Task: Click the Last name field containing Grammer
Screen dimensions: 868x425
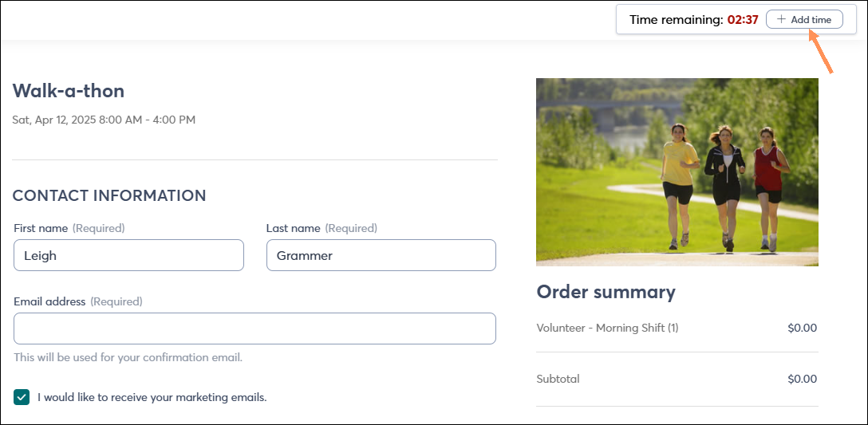Action: [x=381, y=255]
